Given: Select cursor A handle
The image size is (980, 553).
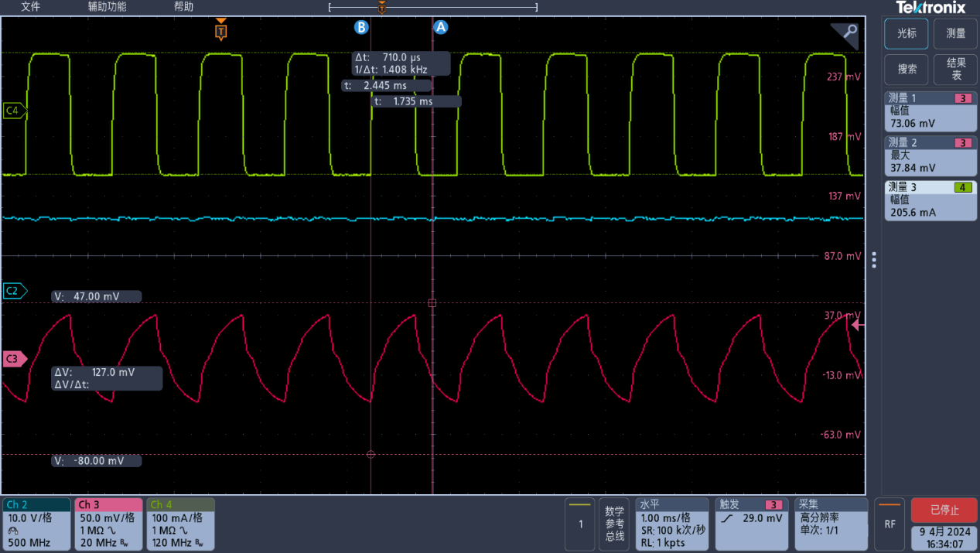Looking at the screenshot, I should (x=441, y=27).
